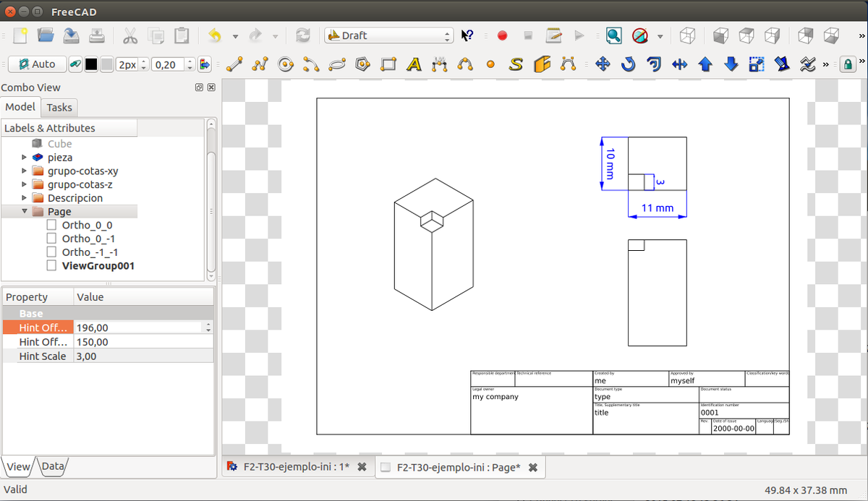Image resolution: width=868 pixels, height=501 pixels.
Task: Select the Draft Polygon tool
Action: point(363,64)
